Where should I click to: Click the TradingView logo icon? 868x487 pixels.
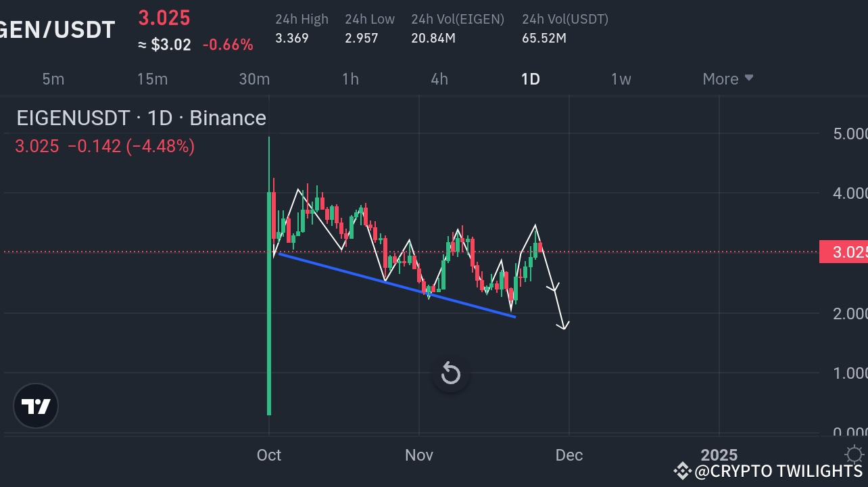pyautogui.click(x=35, y=406)
